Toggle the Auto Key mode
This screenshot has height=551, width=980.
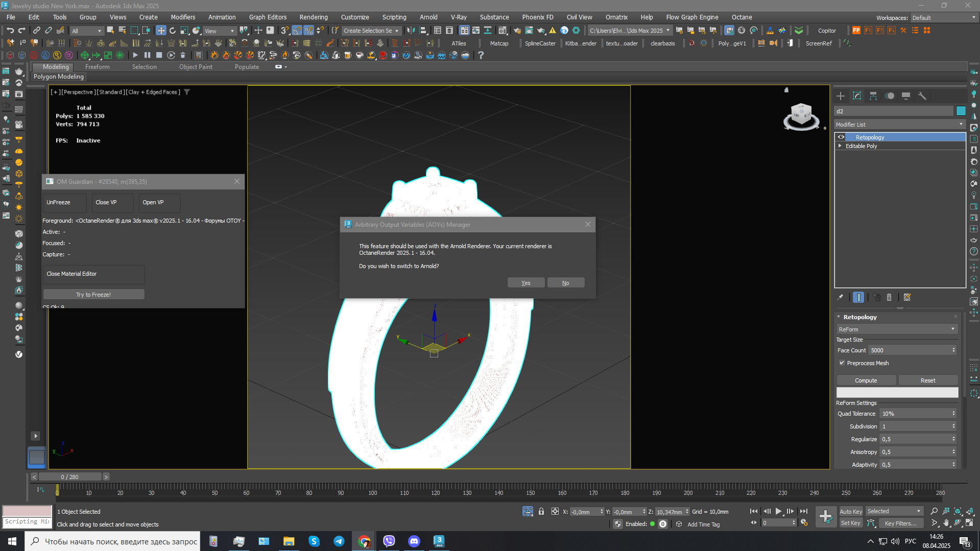click(x=851, y=511)
